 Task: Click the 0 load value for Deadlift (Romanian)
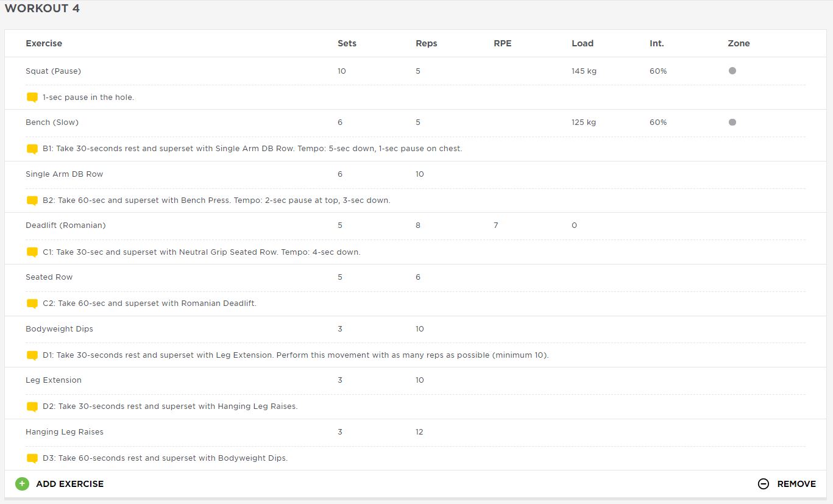click(574, 225)
